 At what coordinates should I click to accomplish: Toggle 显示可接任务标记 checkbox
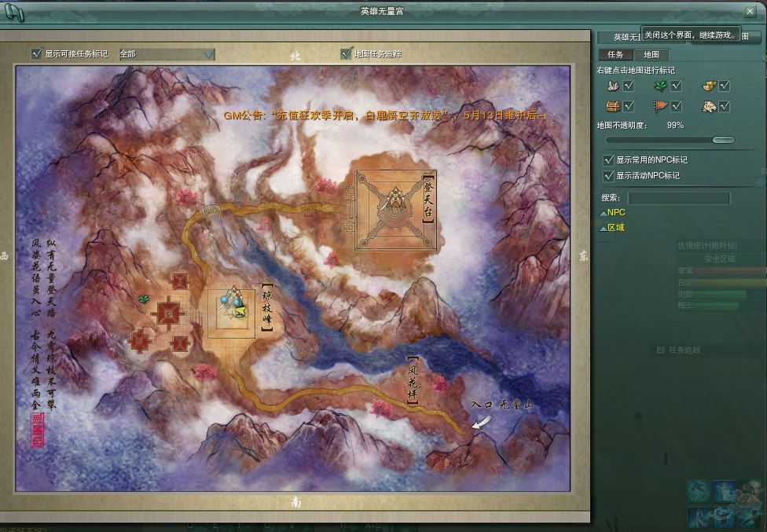pos(36,54)
